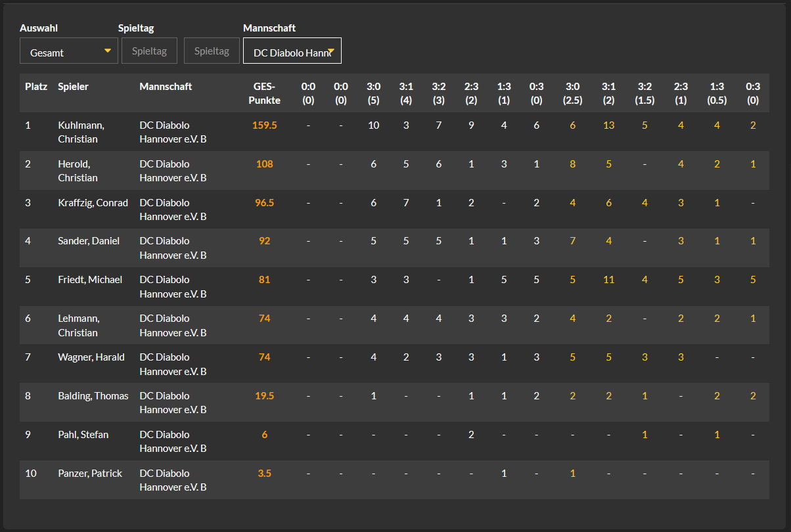The height and width of the screenshot is (532, 791).
Task: Click the total points value '96.5'
Action: point(265,202)
